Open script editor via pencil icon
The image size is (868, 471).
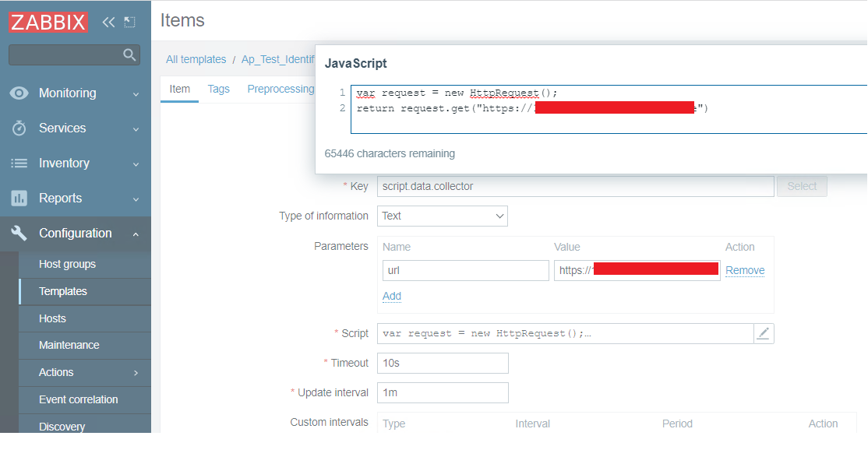(x=764, y=333)
